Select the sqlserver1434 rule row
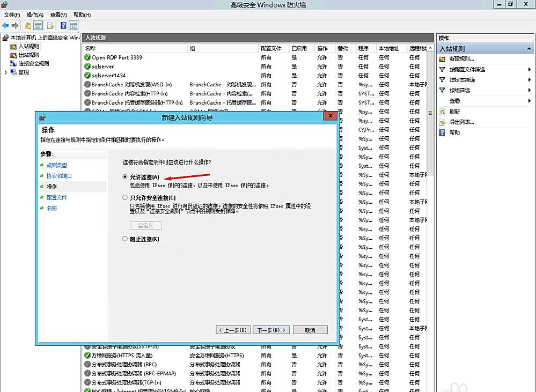This screenshot has height=392, width=536. coord(255,75)
